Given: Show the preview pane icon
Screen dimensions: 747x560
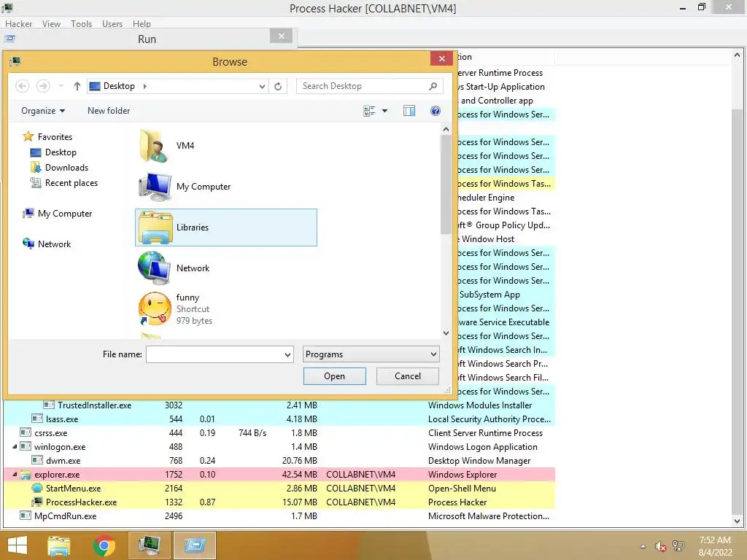Looking at the screenshot, I should (x=409, y=111).
